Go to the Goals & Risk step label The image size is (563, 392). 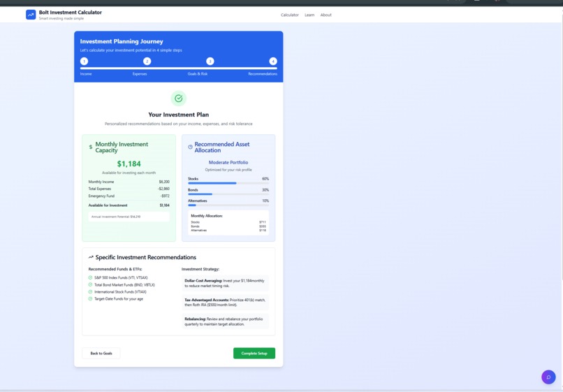(198, 73)
